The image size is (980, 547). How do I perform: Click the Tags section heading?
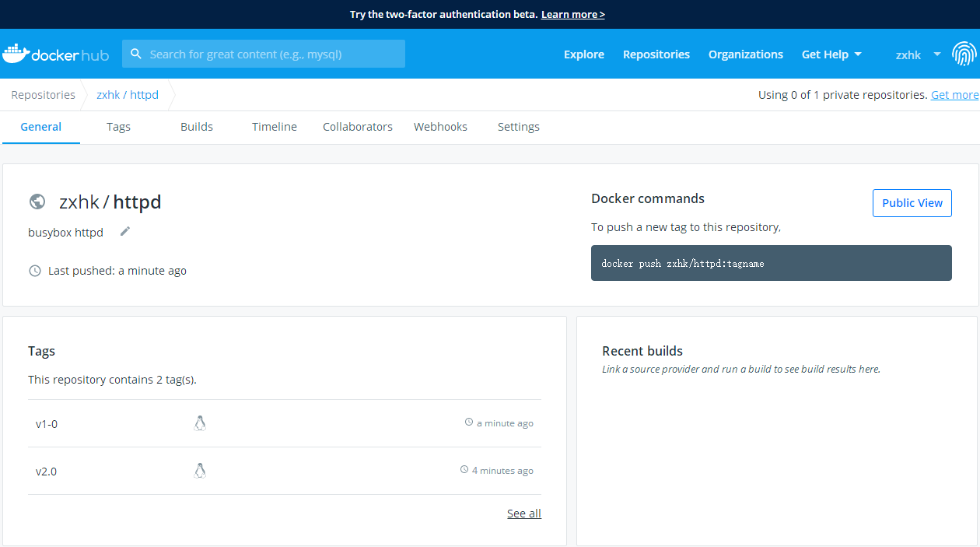click(x=41, y=351)
